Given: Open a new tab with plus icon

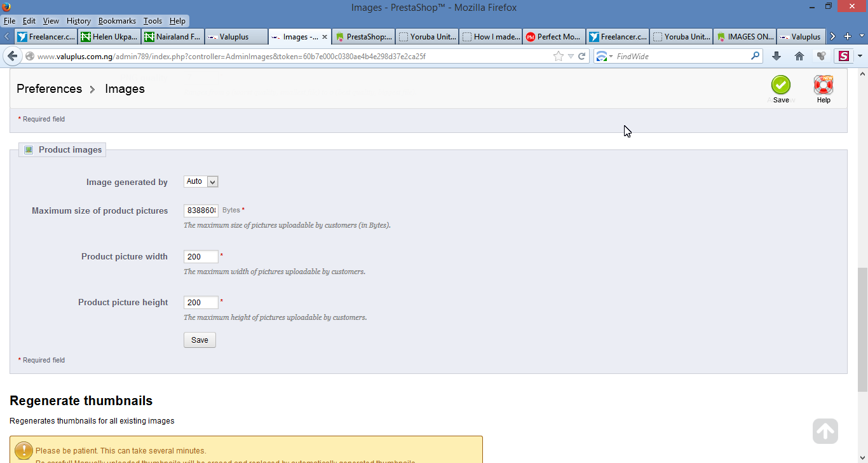Looking at the screenshot, I should coord(848,36).
